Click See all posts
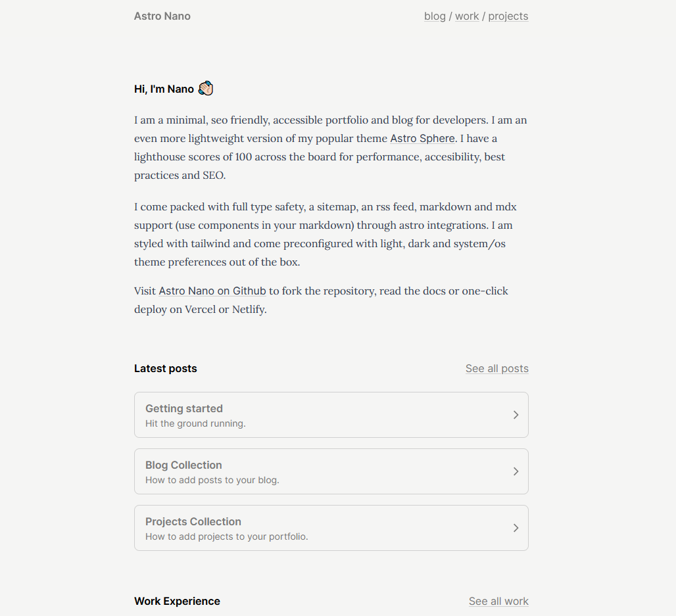The image size is (676, 616). pyautogui.click(x=496, y=369)
